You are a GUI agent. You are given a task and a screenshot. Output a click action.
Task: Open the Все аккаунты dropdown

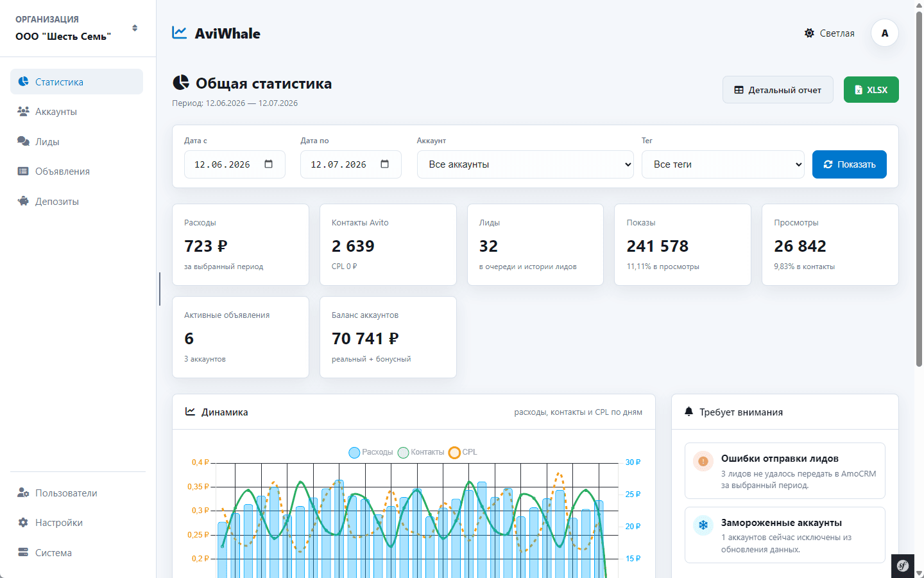pos(526,164)
